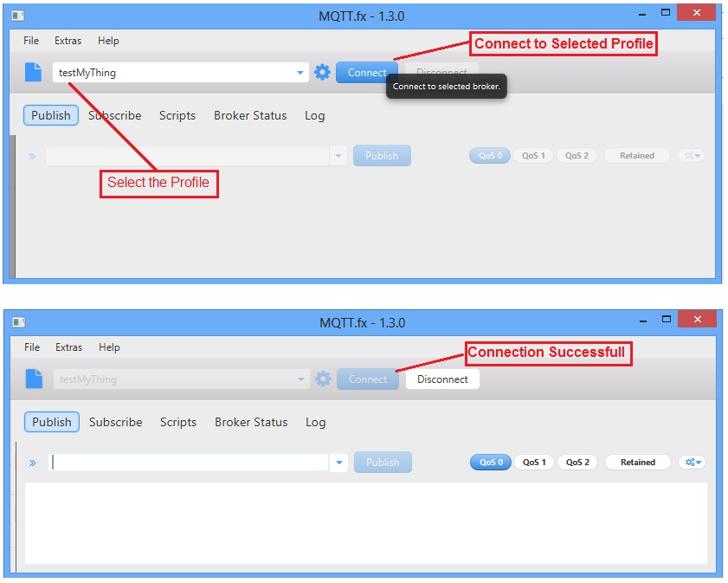
Task: Open Extras menu in bottom window
Action: tap(68, 347)
